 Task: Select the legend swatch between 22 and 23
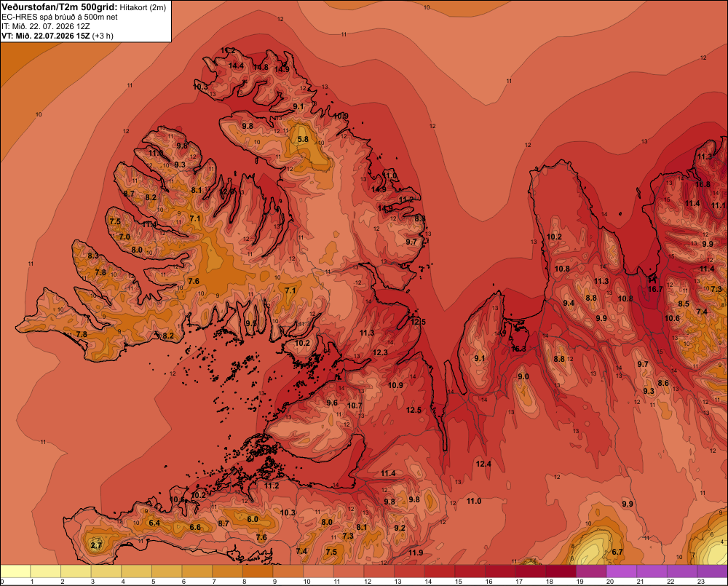[x=682, y=571]
